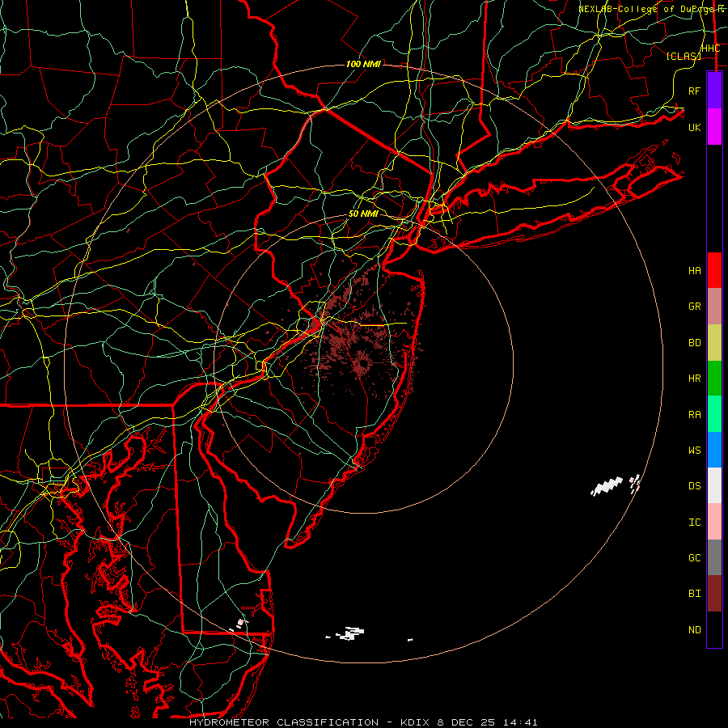Click the WS legend label
Image resolution: width=728 pixels, height=728 pixels.
click(694, 451)
